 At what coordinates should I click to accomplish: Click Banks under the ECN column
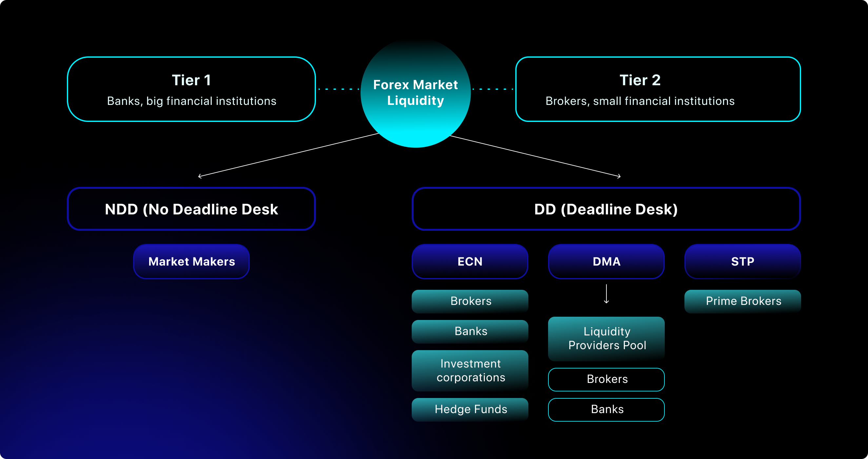coord(470,331)
